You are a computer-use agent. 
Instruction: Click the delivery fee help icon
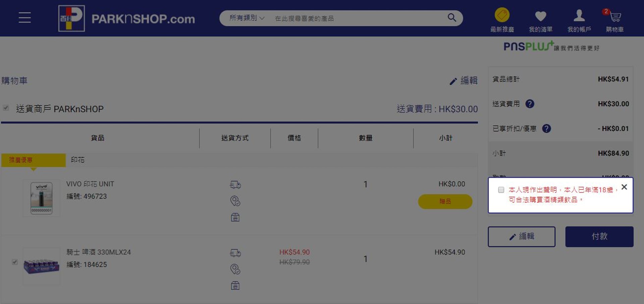pyautogui.click(x=530, y=104)
